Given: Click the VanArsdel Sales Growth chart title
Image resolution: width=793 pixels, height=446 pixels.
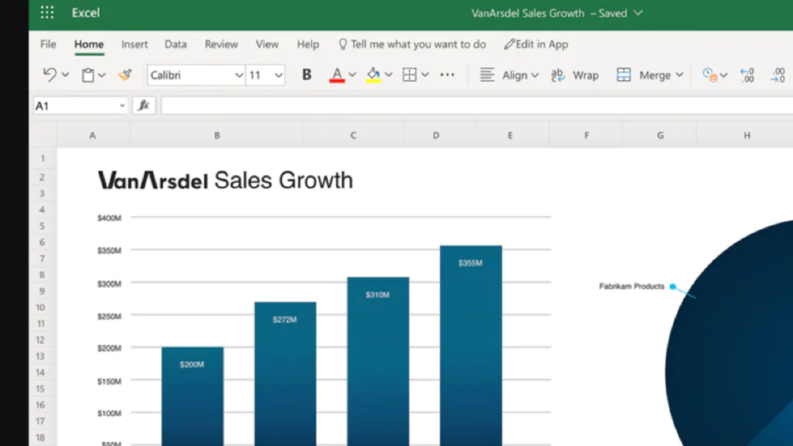Looking at the screenshot, I should coord(225,181).
